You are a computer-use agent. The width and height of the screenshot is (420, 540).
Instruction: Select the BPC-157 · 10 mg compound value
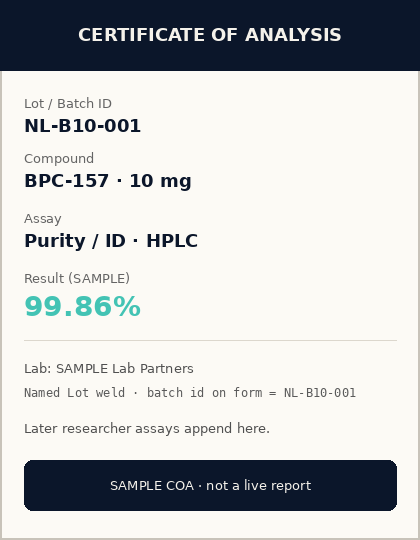tap(108, 181)
